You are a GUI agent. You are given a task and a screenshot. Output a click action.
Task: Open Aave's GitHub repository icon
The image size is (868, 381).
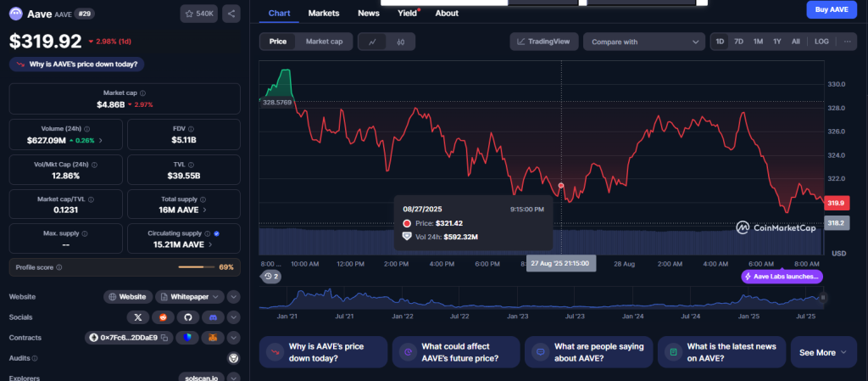[189, 317]
